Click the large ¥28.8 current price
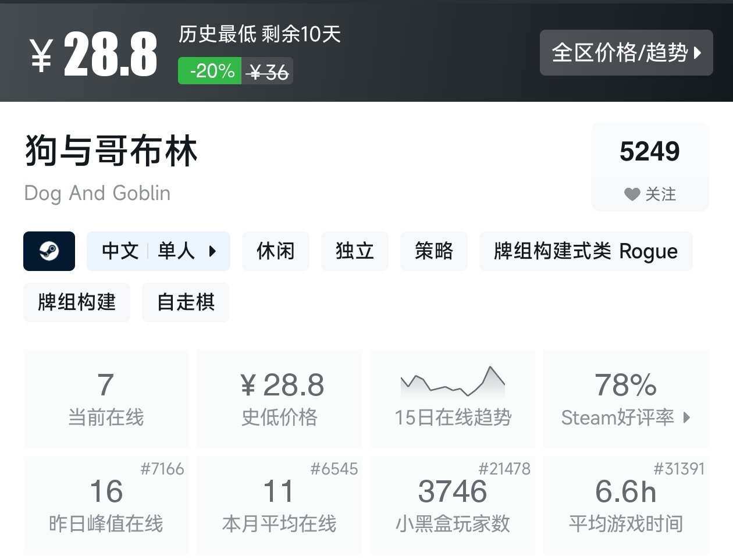The image size is (733, 560). pyautogui.click(x=94, y=54)
